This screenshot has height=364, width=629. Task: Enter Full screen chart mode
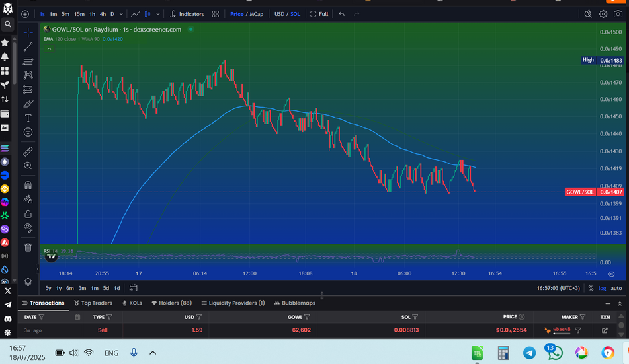click(319, 14)
